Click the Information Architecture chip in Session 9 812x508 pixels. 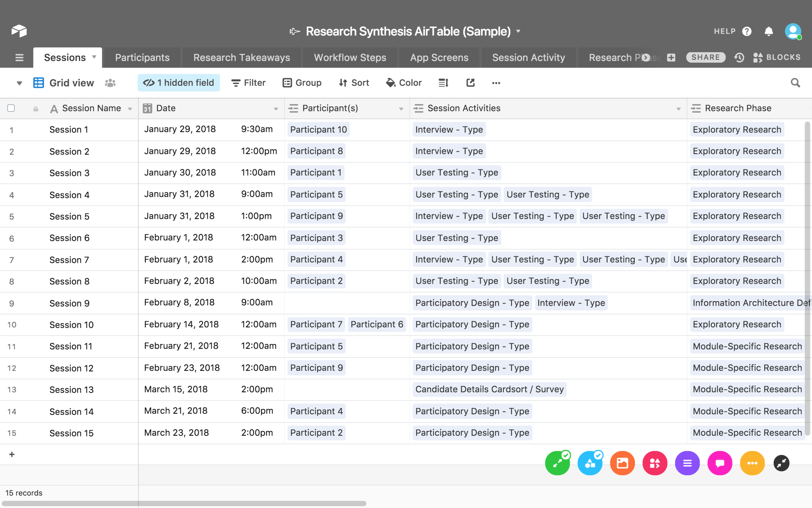(751, 303)
